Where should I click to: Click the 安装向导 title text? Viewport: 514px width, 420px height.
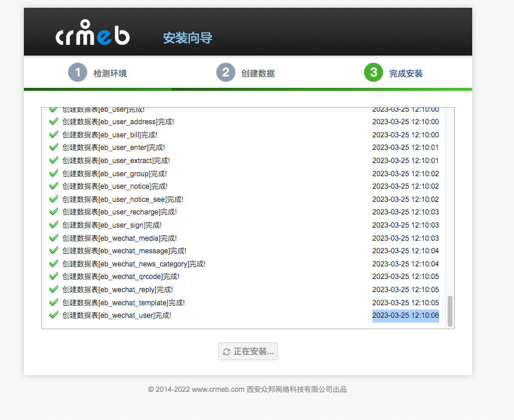pyautogui.click(x=188, y=38)
